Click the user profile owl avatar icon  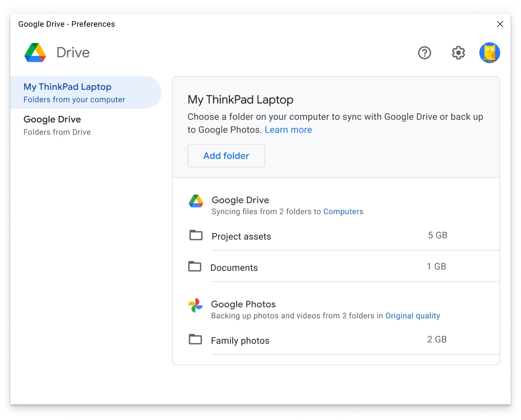point(490,53)
